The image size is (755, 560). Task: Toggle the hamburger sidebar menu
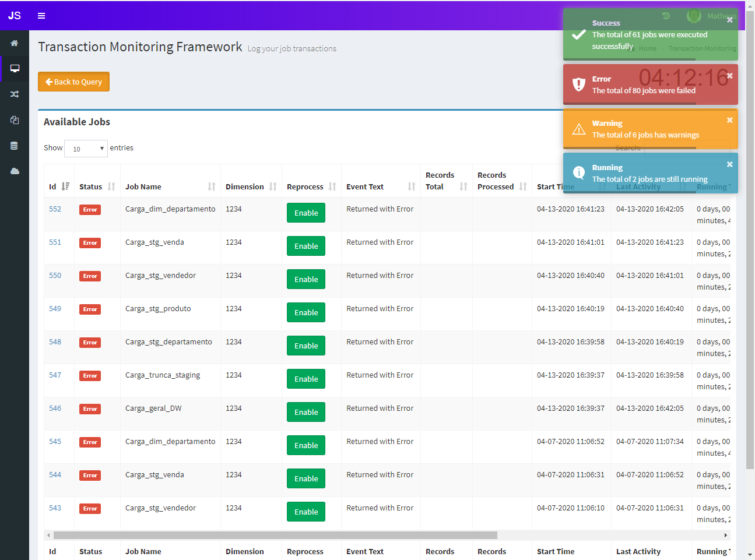41,16
